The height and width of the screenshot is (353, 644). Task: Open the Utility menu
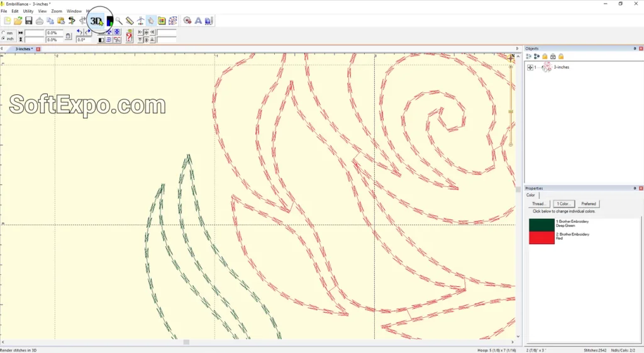(28, 11)
